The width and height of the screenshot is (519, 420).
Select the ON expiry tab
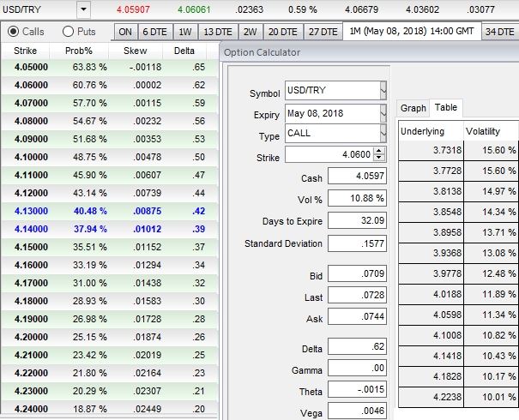(x=125, y=32)
